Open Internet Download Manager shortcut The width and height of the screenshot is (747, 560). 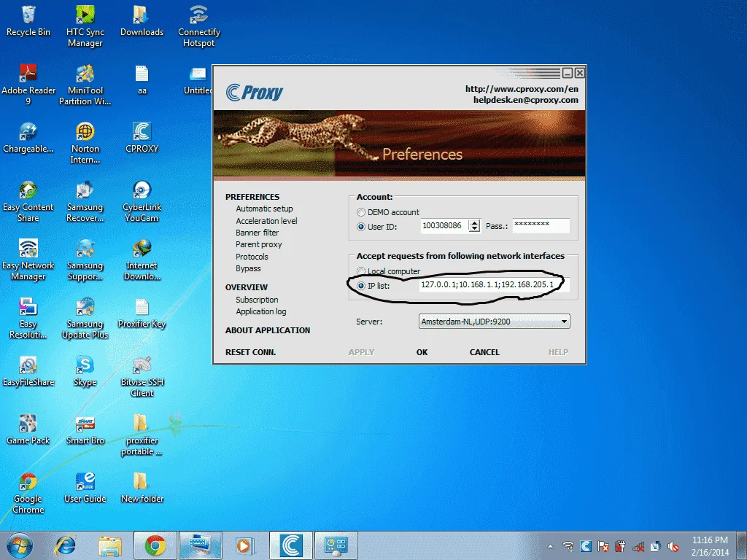tap(142, 260)
